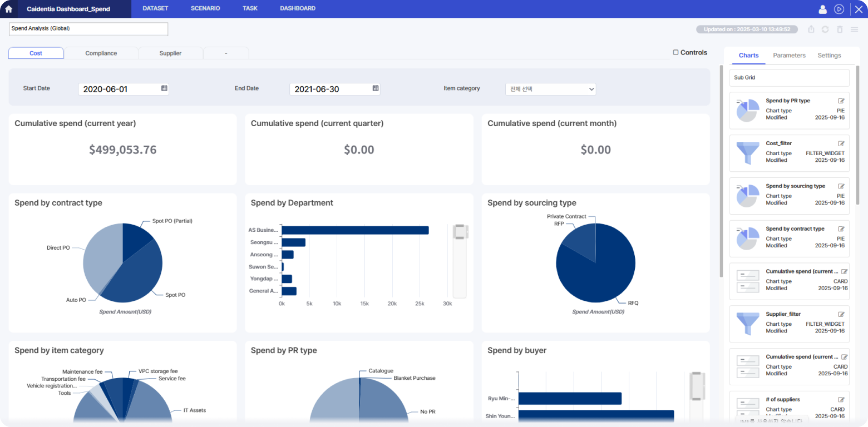Open the user profile icon
This screenshot has height=427, width=868.
click(x=822, y=9)
